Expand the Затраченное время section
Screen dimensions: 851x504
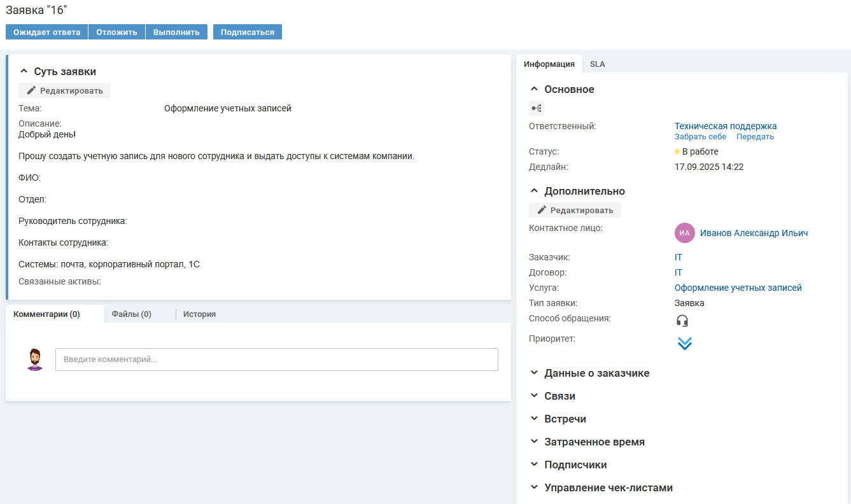pyautogui.click(x=534, y=442)
